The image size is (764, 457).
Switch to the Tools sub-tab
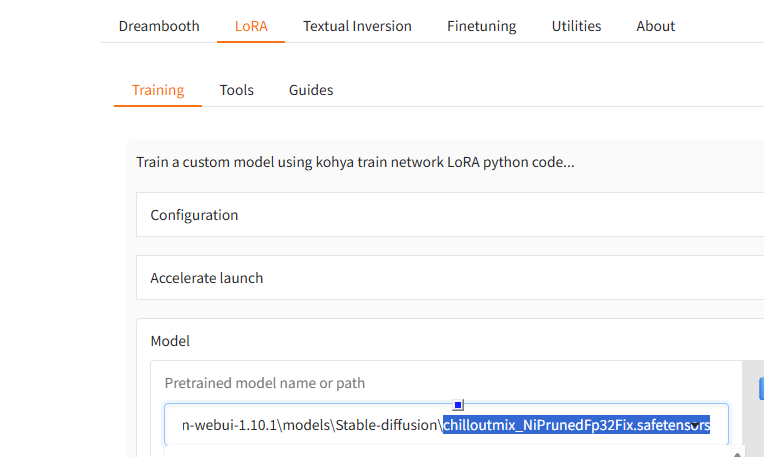[x=237, y=90]
